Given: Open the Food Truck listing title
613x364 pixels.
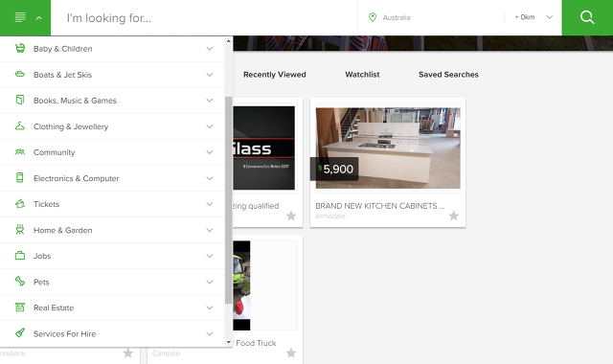Looking at the screenshot, I should [256, 343].
